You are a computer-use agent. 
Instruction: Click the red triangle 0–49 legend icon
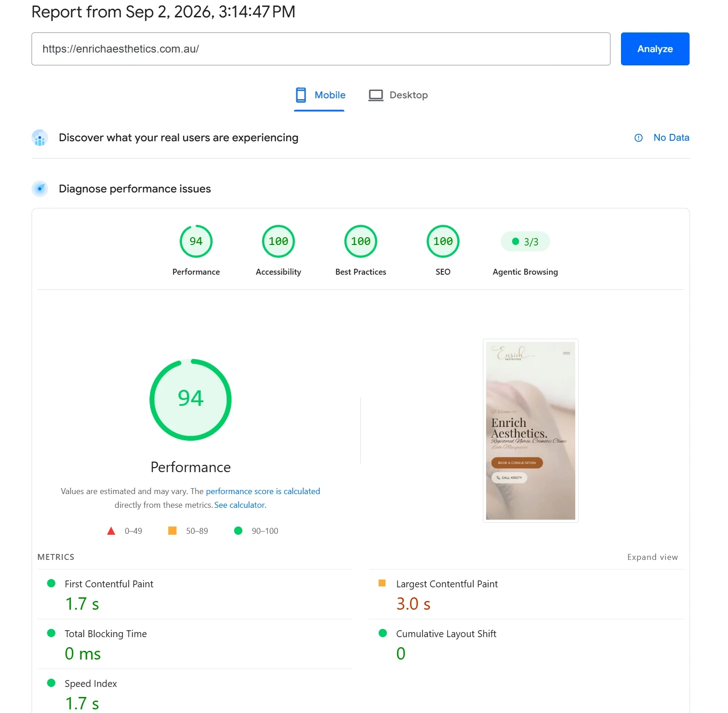click(x=111, y=531)
